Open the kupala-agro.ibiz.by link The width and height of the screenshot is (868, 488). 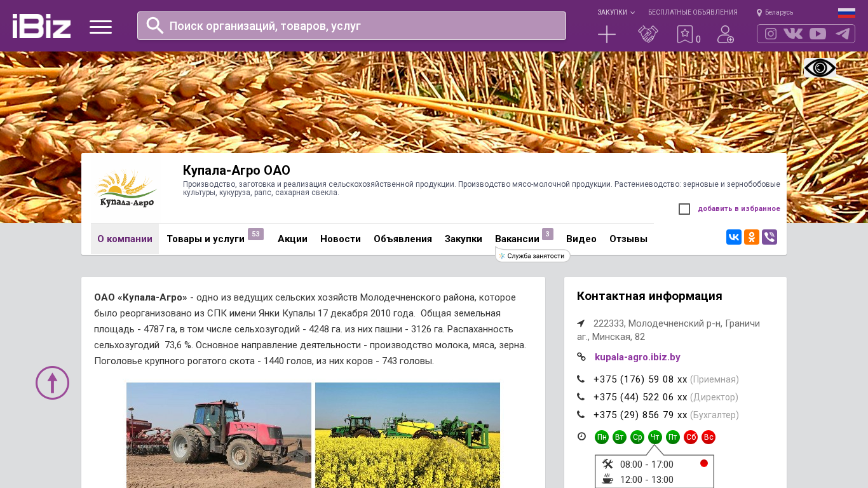pos(637,357)
